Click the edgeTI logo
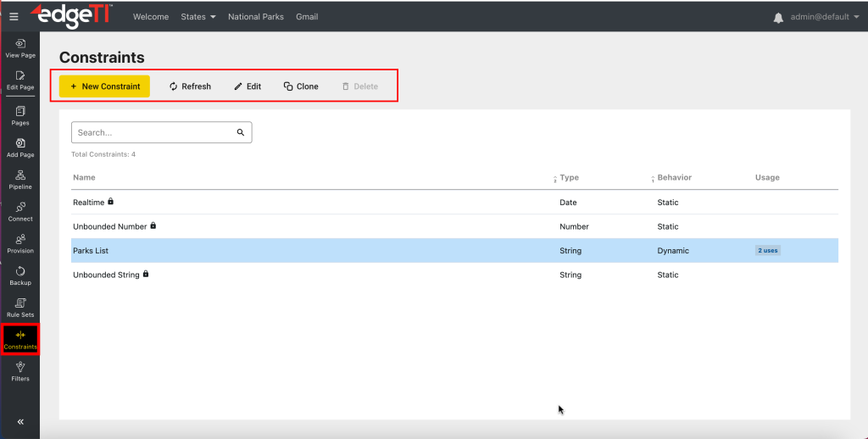This screenshot has height=439, width=868. click(x=71, y=15)
